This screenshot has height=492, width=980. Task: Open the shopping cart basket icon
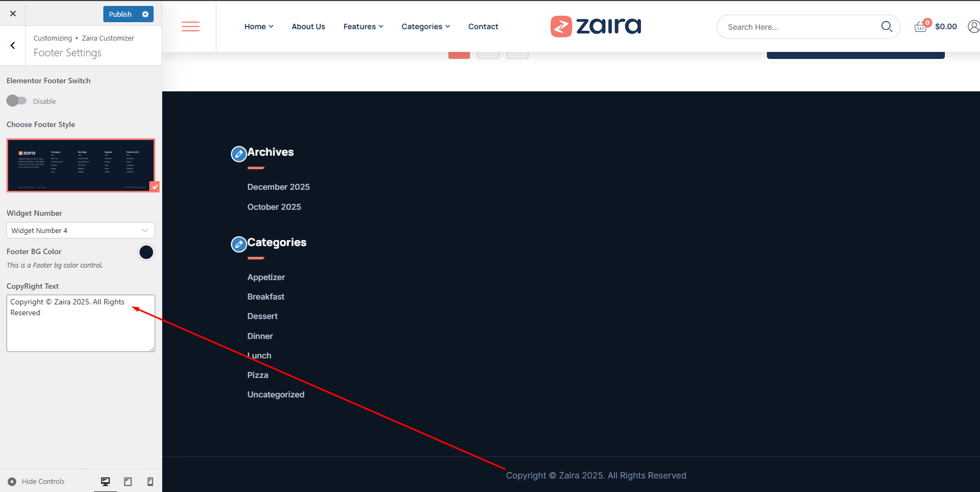click(x=921, y=26)
